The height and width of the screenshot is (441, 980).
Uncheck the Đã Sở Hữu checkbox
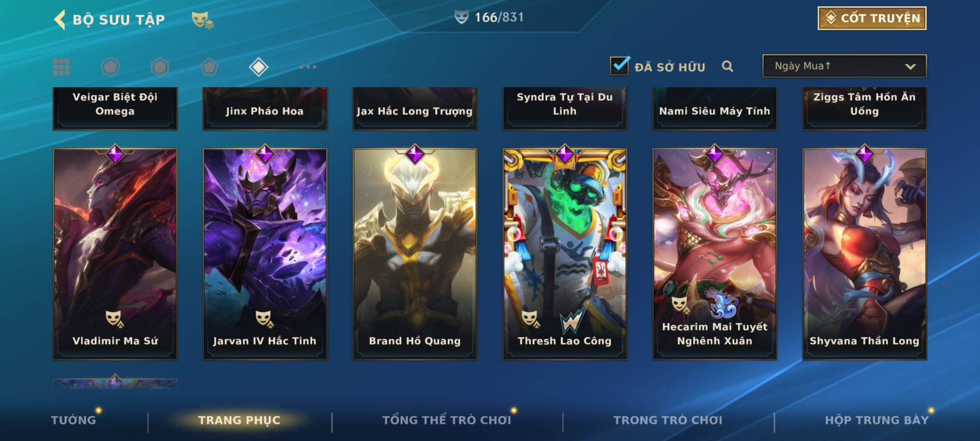(619, 65)
